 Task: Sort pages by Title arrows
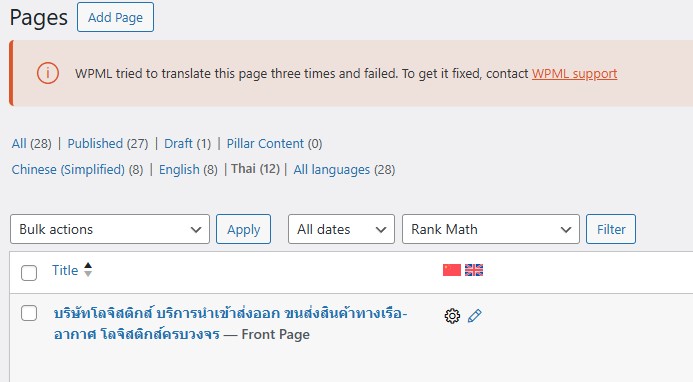click(88, 270)
